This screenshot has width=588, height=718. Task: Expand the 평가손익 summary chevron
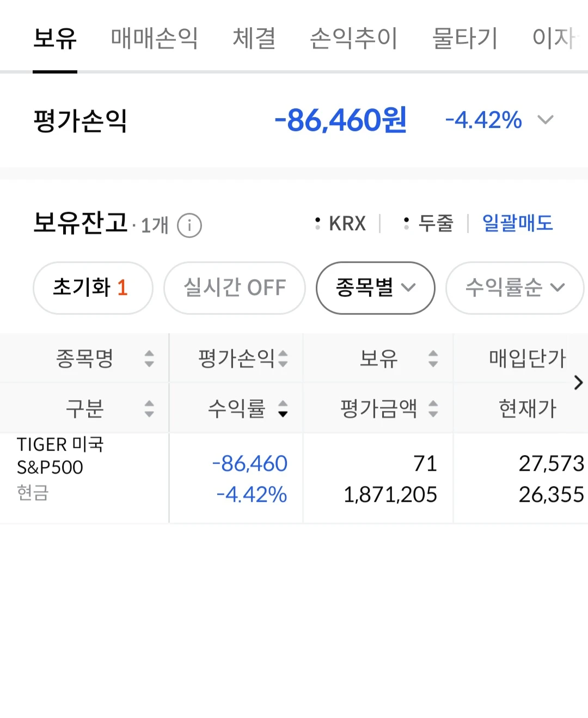pos(546,120)
